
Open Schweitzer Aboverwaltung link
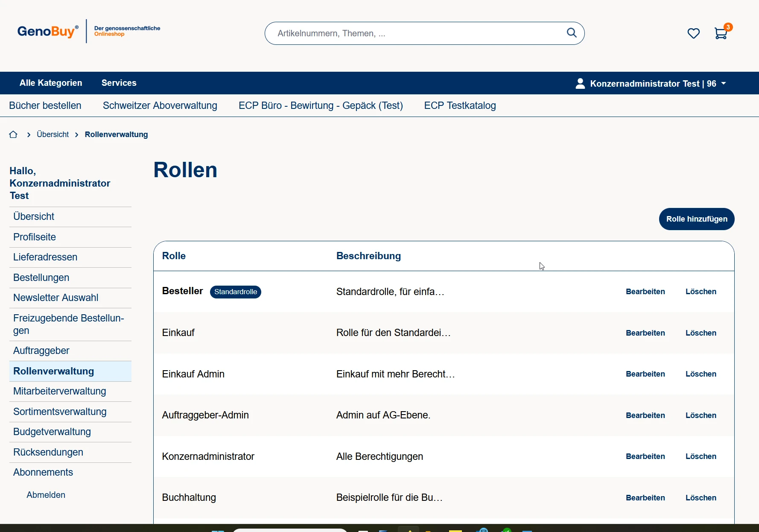160,105
